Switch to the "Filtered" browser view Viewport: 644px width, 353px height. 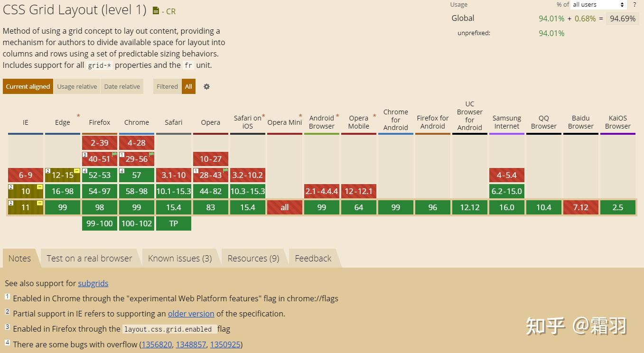point(167,86)
